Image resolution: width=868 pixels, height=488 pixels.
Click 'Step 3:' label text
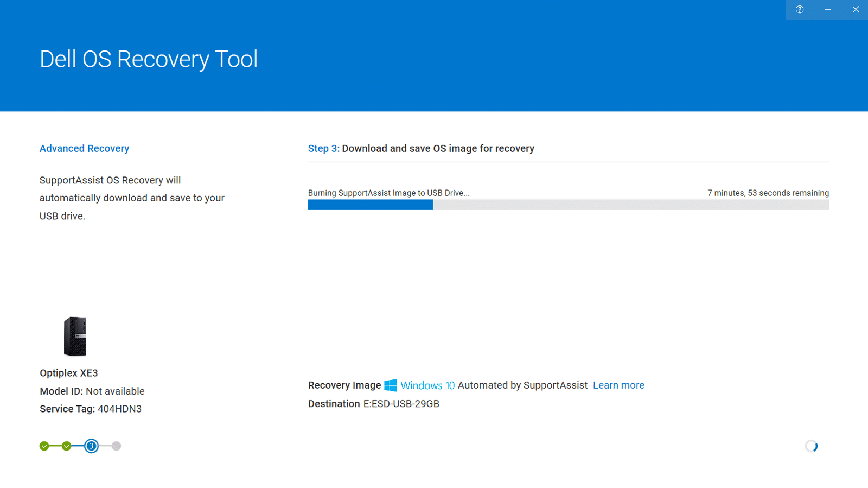[323, 149]
